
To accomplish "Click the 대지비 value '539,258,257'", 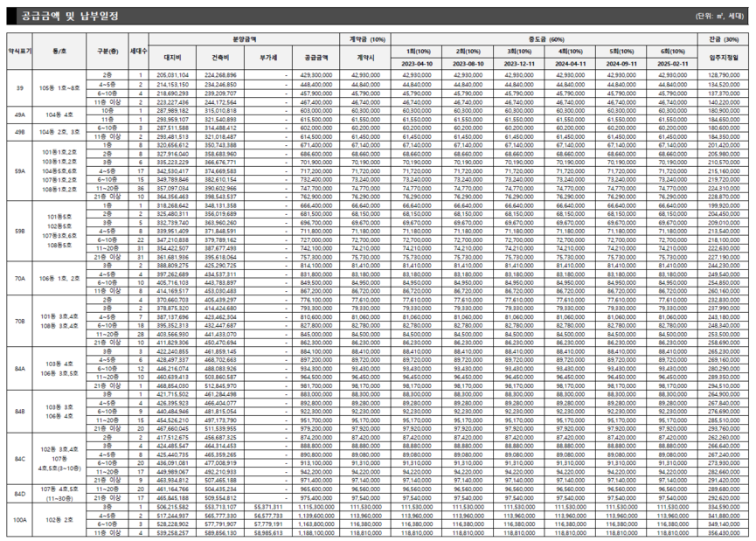I will [x=172, y=533].
